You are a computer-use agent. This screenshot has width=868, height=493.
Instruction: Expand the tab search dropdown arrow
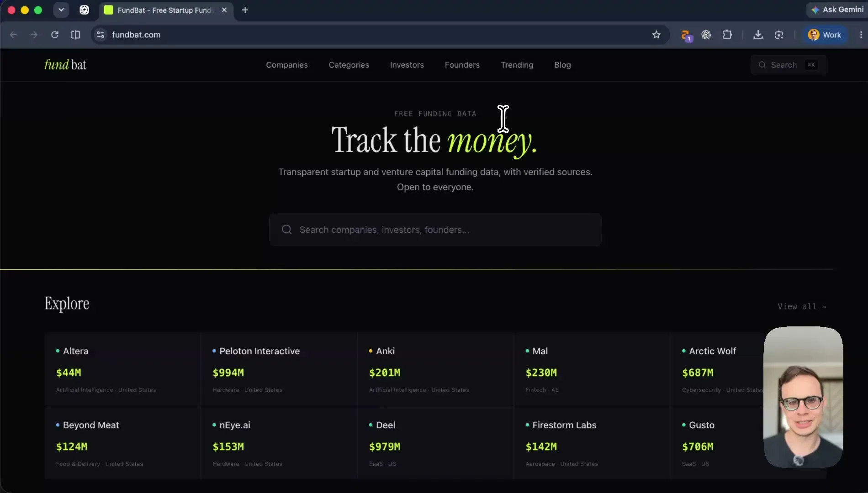pos(61,10)
